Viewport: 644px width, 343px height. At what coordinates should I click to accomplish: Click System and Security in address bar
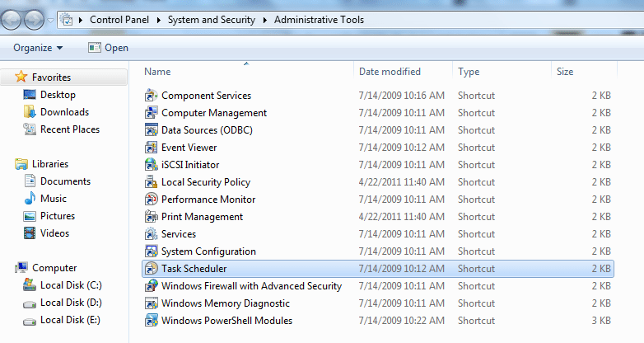pyautogui.click(x=212, y=20)
